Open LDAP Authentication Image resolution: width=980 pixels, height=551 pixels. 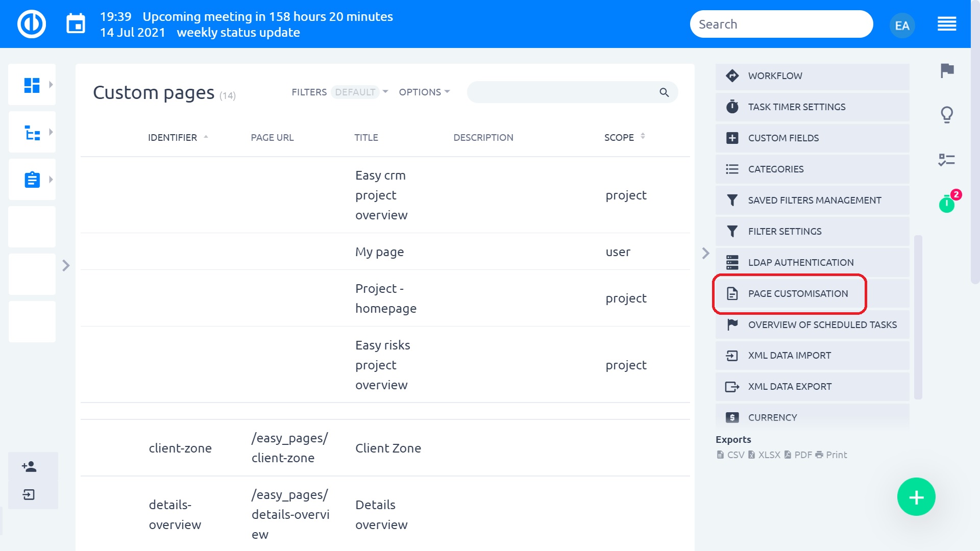coord(812,263)
